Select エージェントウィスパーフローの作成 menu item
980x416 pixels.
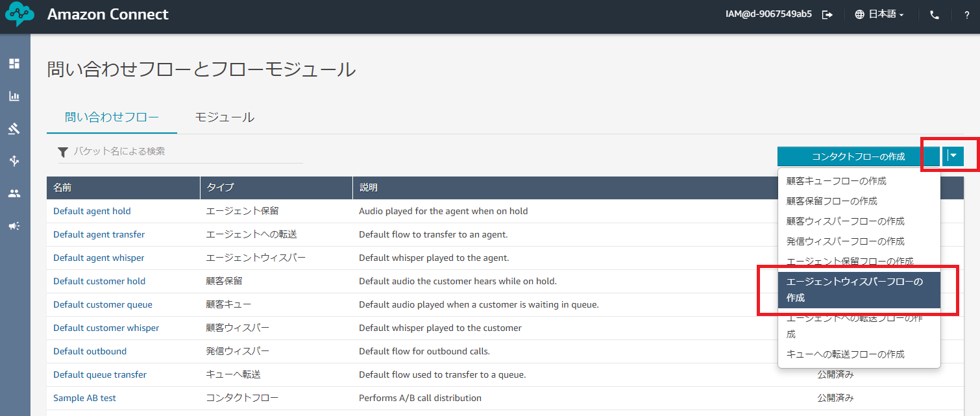click(x=859, y=290)
